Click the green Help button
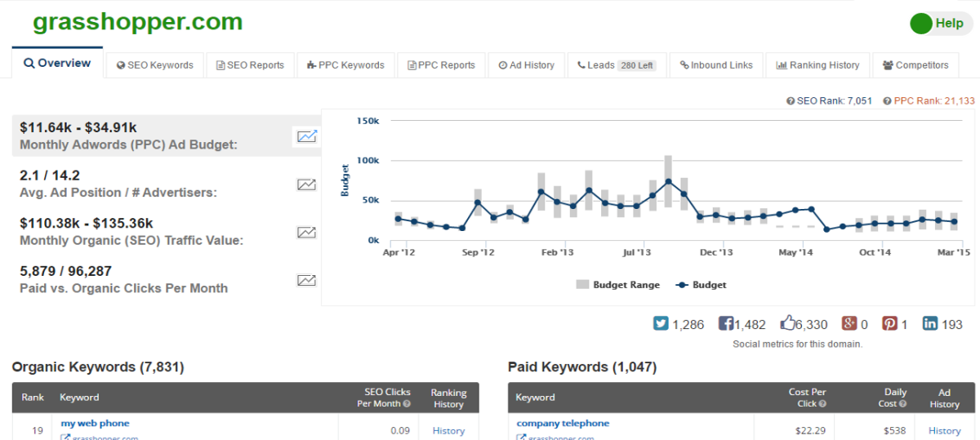980x440 pixels. click(942, 24)
